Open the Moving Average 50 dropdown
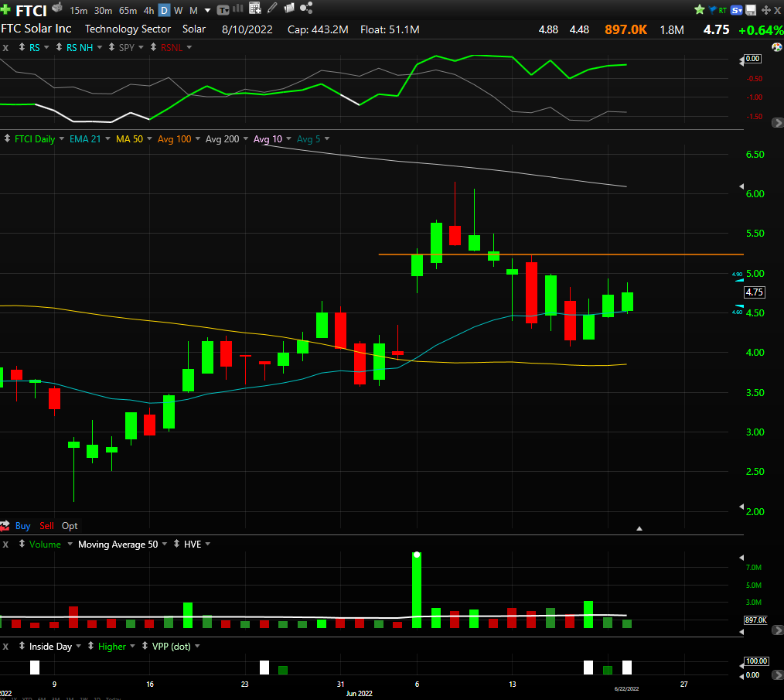This screenshot has width=784, height=700. (165, 544)
